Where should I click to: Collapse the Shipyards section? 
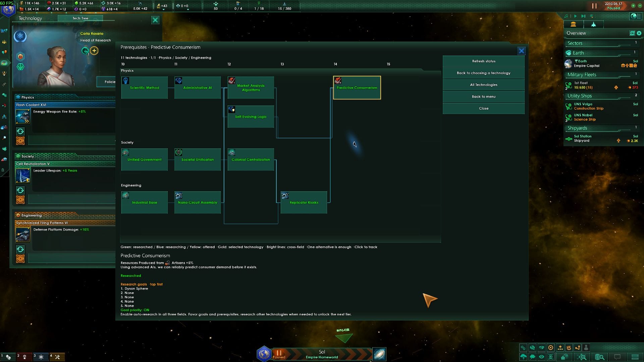click(x=602, y=128)
